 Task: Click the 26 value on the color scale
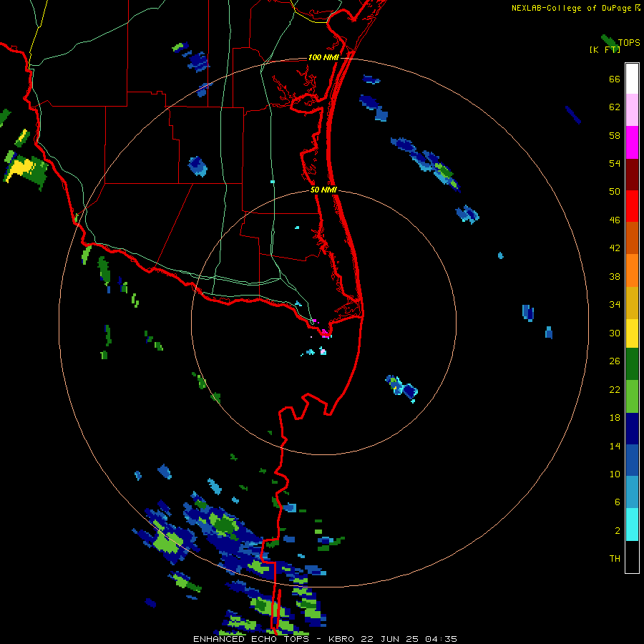[x=615, y=361]
